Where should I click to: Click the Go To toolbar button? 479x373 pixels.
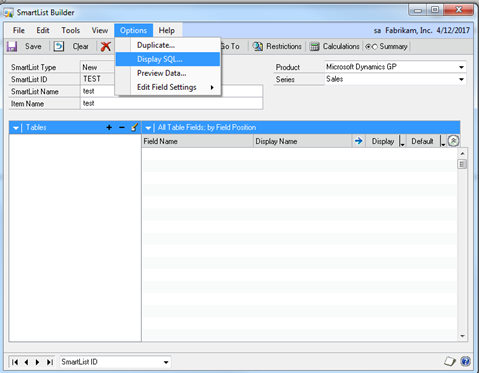coord(230,46)
